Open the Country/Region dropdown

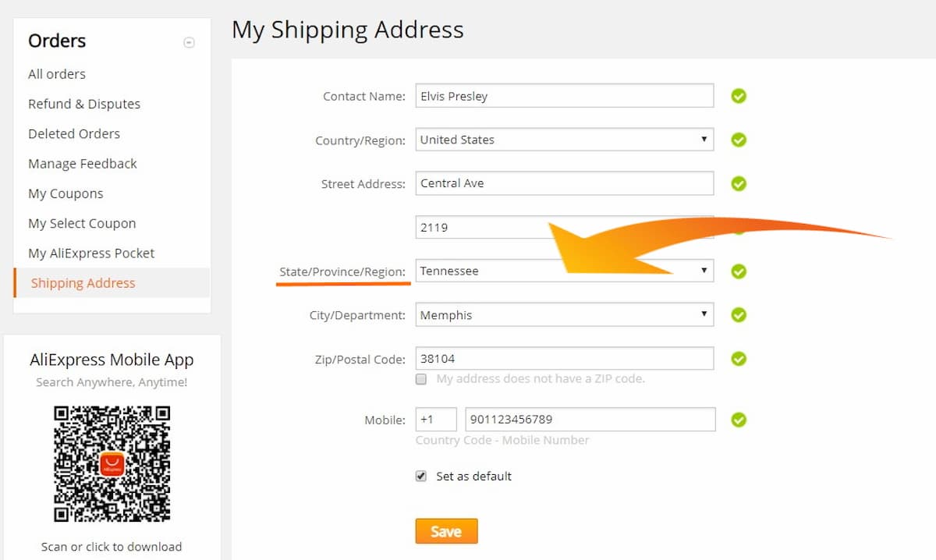pyautogui.click(x=565, y=140)
